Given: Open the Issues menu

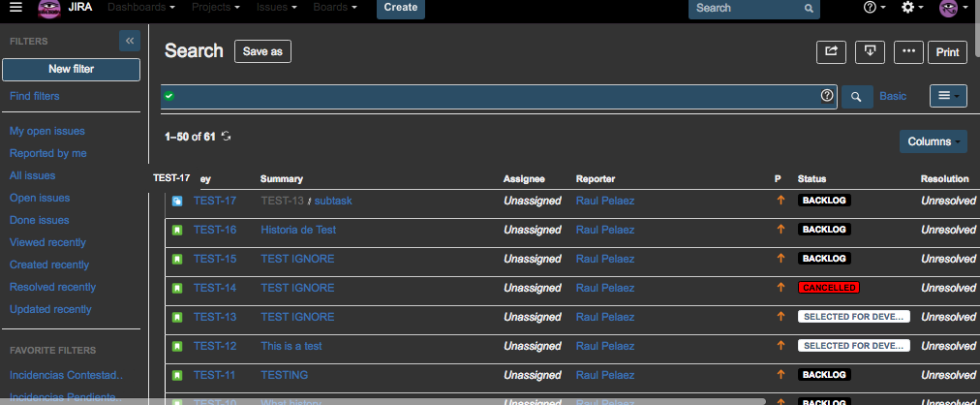Looking at the screenshot, I should pos(276,8).
